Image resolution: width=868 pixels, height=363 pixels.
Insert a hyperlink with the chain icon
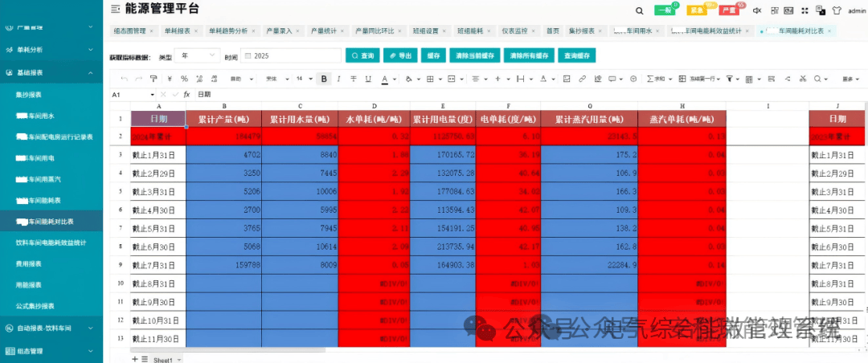(x=583, y=80)
